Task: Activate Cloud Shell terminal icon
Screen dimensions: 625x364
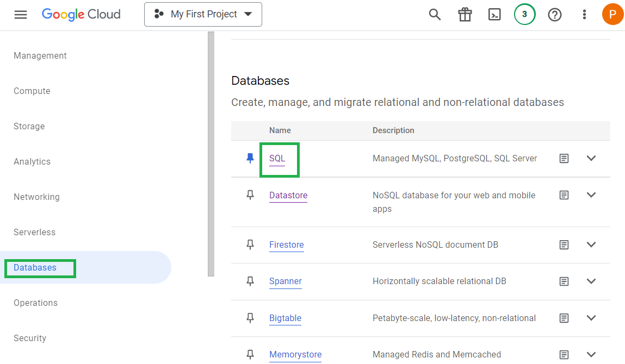Action: pyautogui.click(x=494, y=15)
